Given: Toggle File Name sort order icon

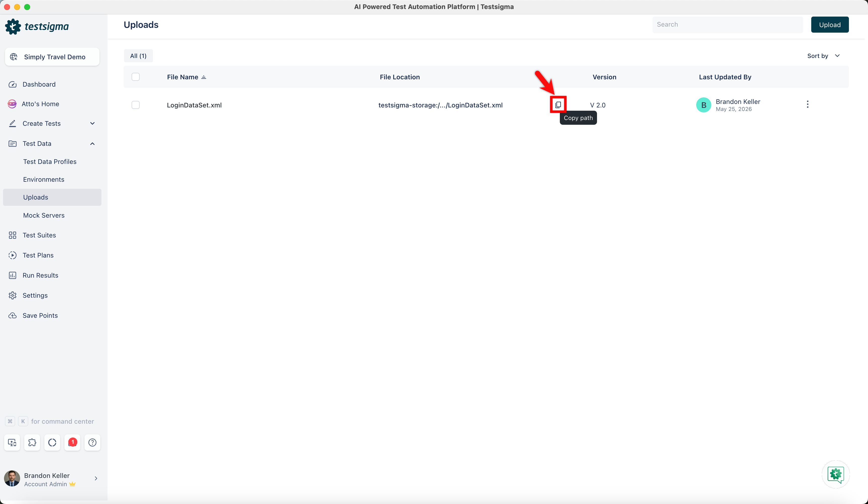Looking at the screenshot, I should click(204, 77).
